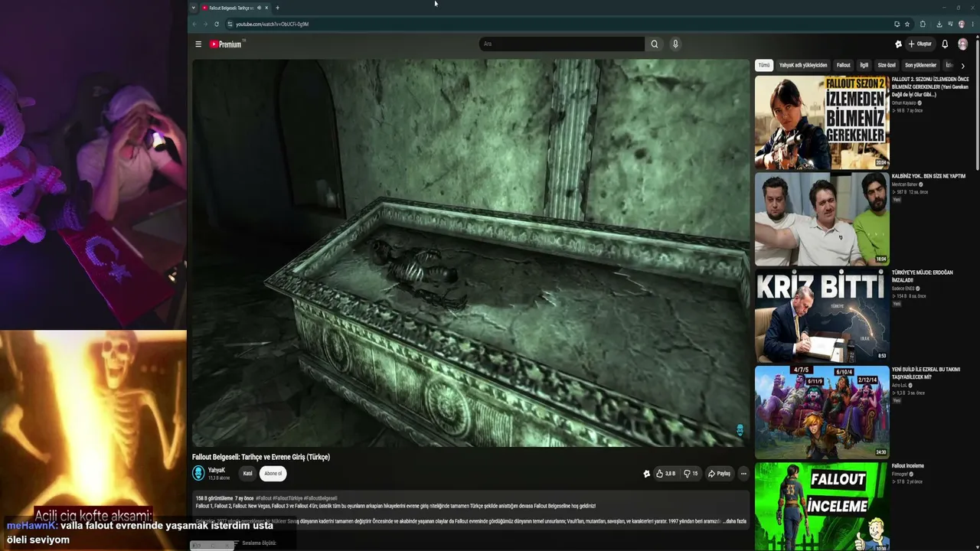Viewport: 980px width, 551px height.
Task: Open the browser extensions puzzle icon
Action: pos(923,24)
